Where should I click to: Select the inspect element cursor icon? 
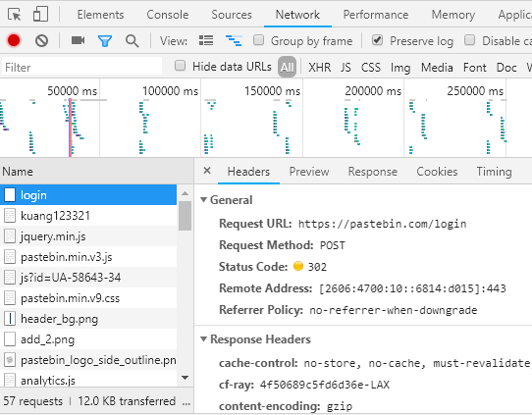[15, 15]
